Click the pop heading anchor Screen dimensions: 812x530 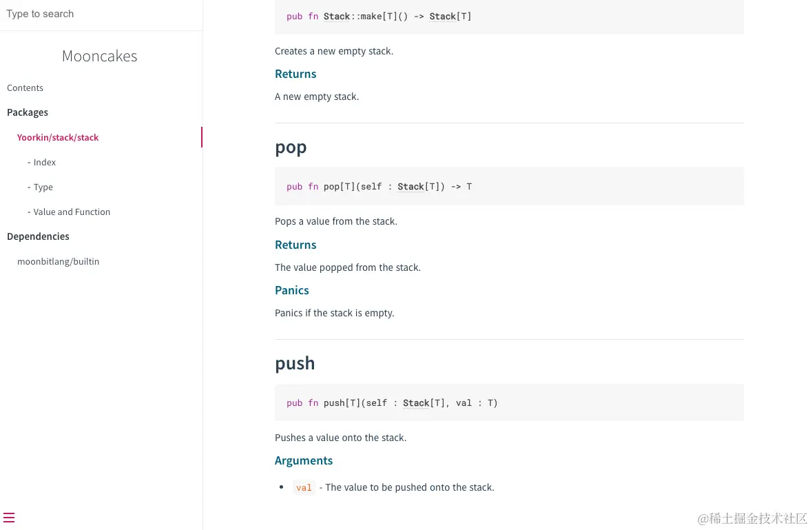pyautogui.click(x=291, y=147)
